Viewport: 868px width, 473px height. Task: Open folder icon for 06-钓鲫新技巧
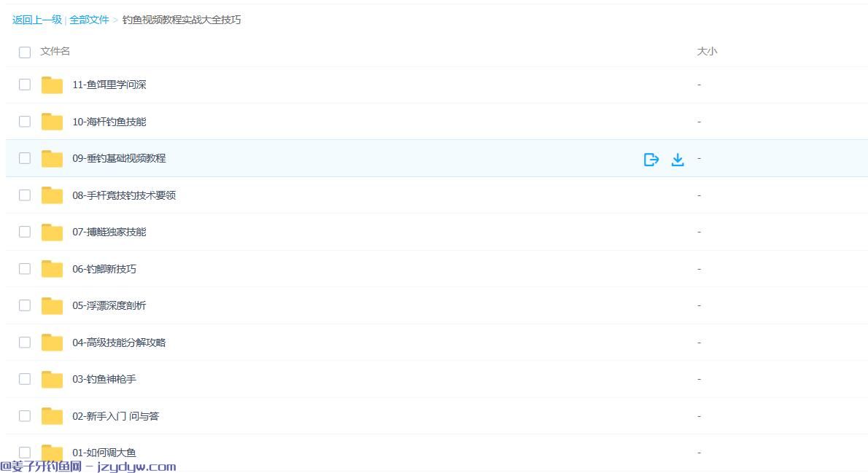click(x=52, y=268)
